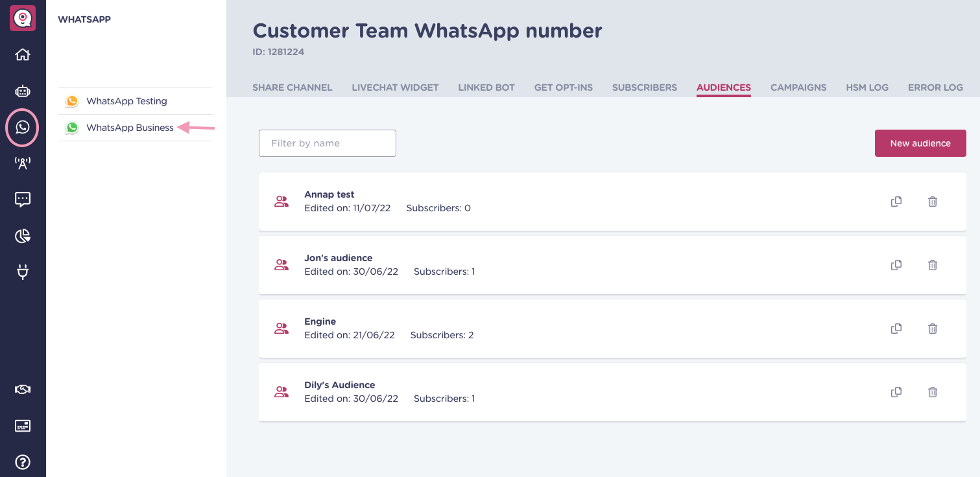Image resolution: width=980 pixels, height=477 pixels.
Task: Open WhatsApp section in left sidebar
Action: 23,127
